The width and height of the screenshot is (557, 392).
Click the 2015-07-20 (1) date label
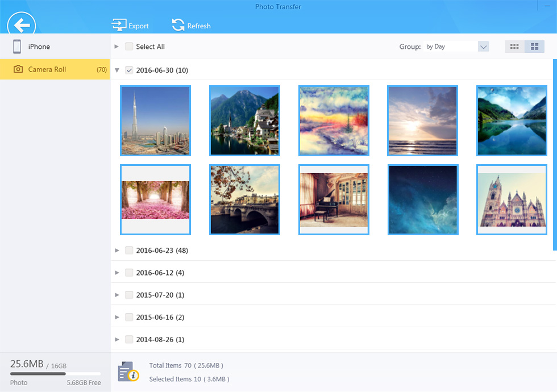[x=160, y=295]
